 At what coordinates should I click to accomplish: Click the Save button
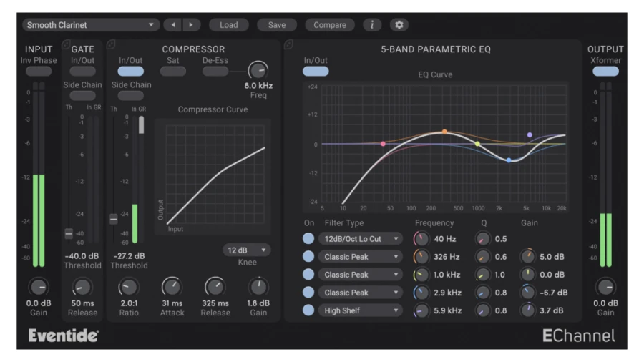coord(277,25)
